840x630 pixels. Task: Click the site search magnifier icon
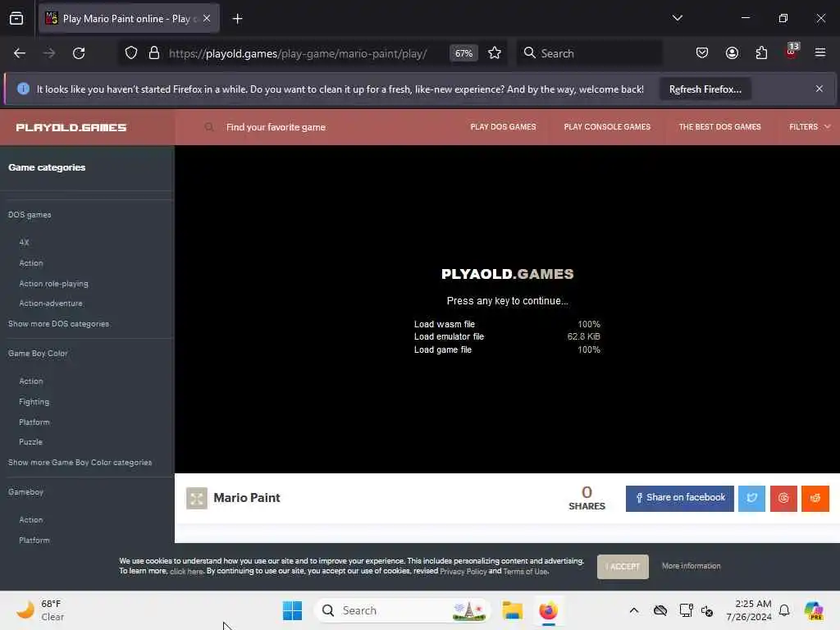pyautogui.click(x=209, y=127)
